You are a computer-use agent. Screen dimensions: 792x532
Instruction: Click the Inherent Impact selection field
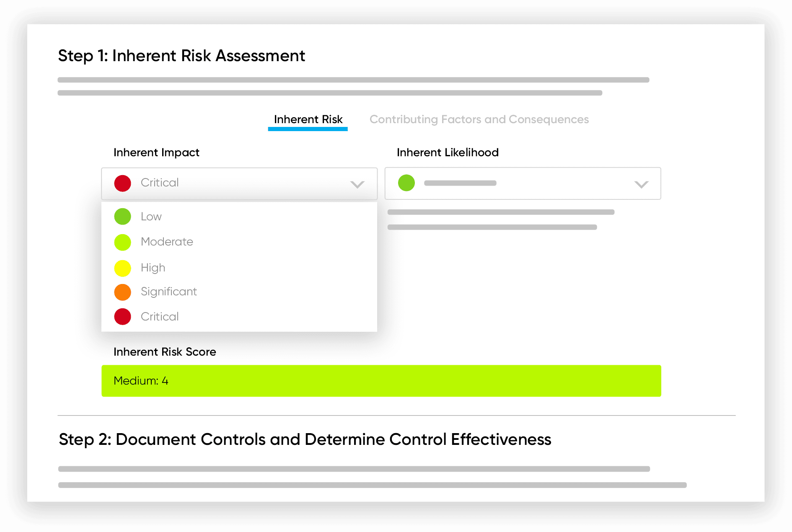(239, 183)
